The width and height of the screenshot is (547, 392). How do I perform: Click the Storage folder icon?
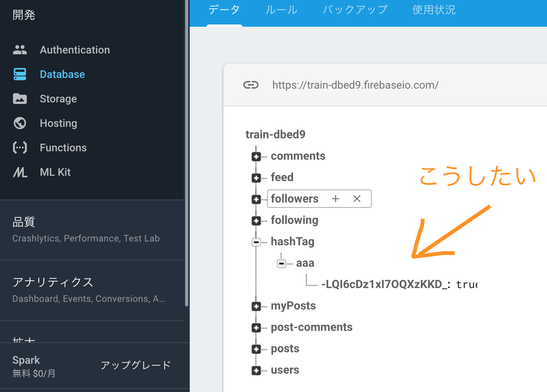click(20, 99)
